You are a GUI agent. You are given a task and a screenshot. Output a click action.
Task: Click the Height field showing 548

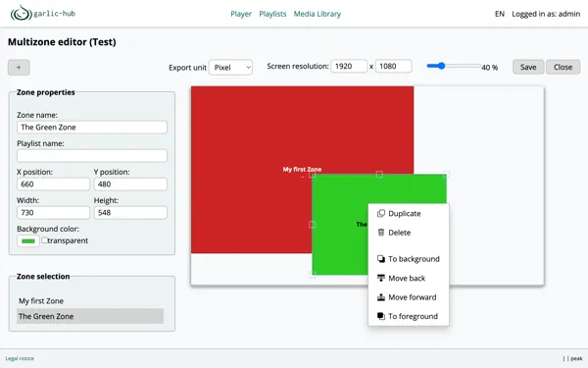tap(130, 213)
